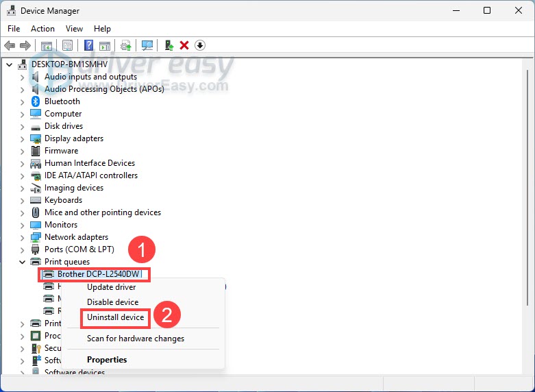The image size is (535, 392).
Task: Expand the Display adapters chevron
Action: click(22, 138)
